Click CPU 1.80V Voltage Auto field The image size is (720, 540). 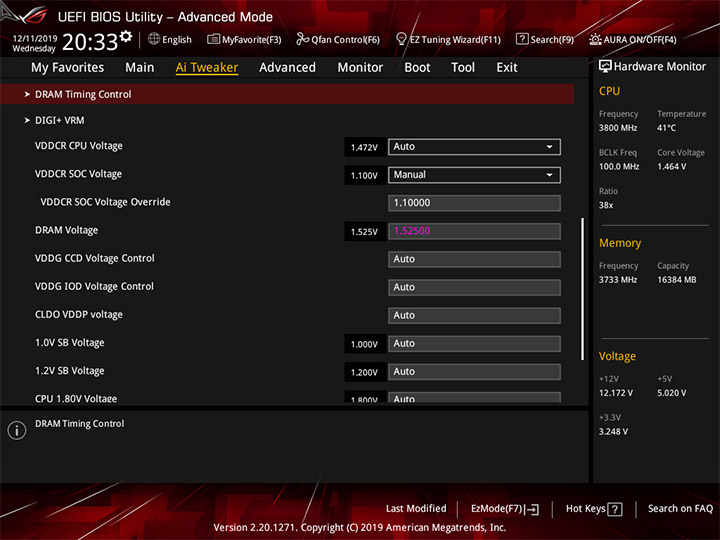coord(474,398)
